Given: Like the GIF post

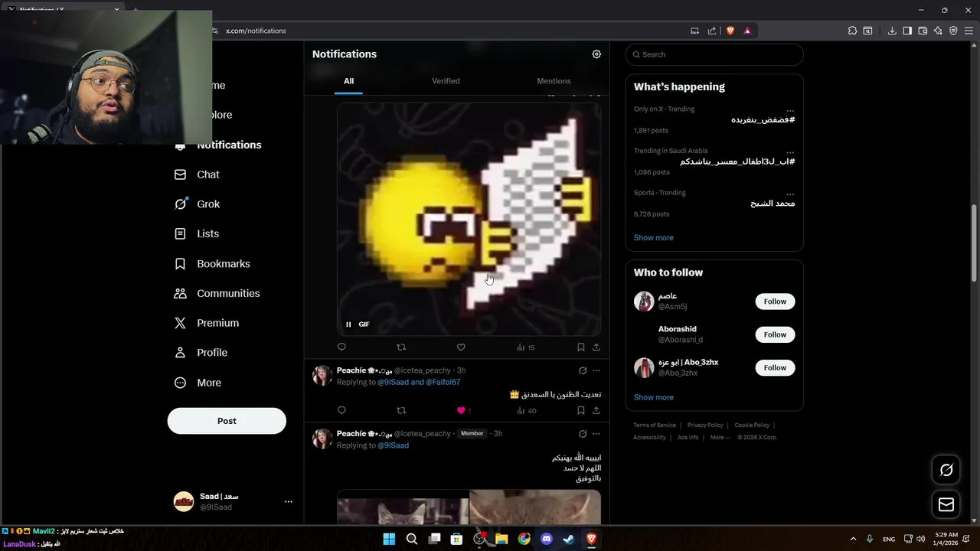Looking at the screenshot, I should point(461,347).
